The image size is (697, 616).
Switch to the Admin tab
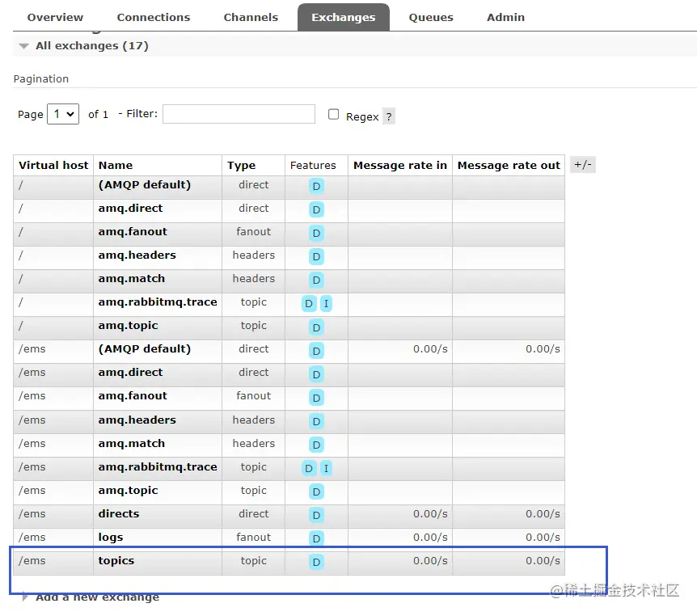(505, 17)
